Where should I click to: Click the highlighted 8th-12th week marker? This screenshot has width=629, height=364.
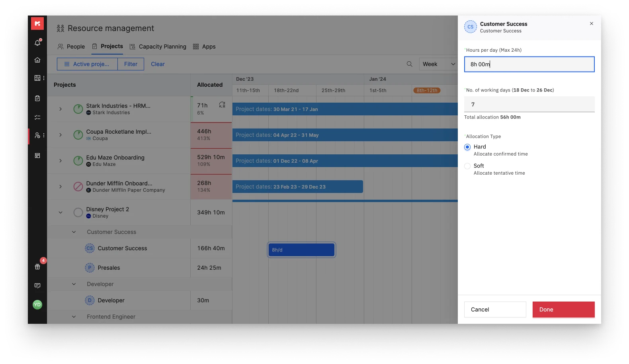pos(427,90)
